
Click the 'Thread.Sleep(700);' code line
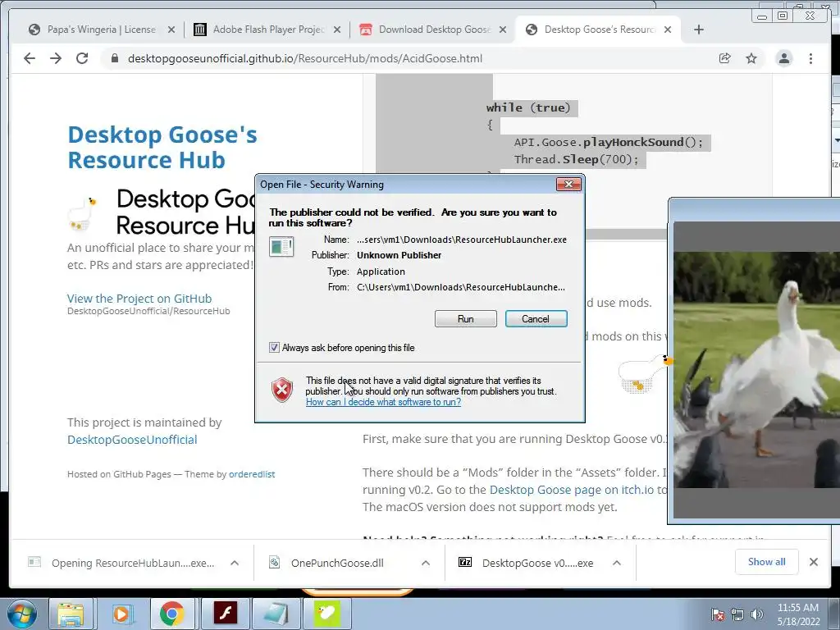pyautogui.click(x=577, y=160)
